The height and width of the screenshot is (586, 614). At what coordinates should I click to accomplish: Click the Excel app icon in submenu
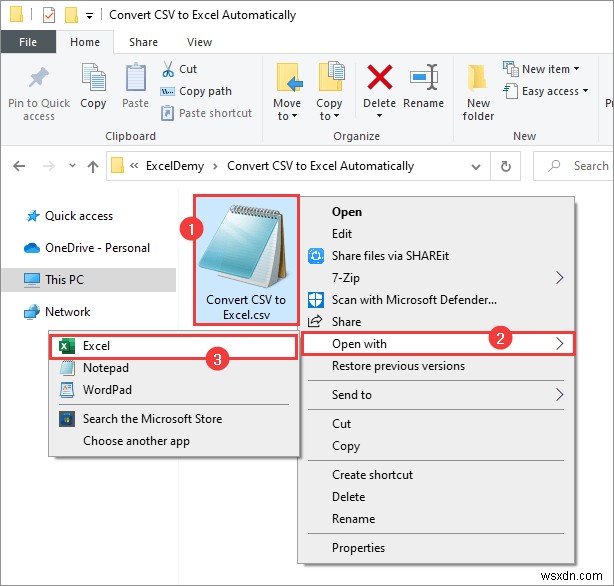(67, 346)
